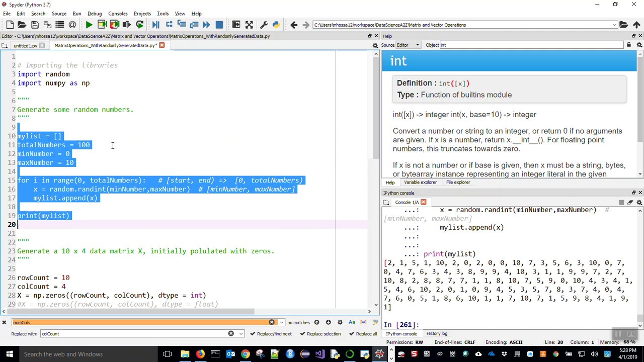Close the Console 1/A tab
Screen dimensions: 644x362
(423, 202)
